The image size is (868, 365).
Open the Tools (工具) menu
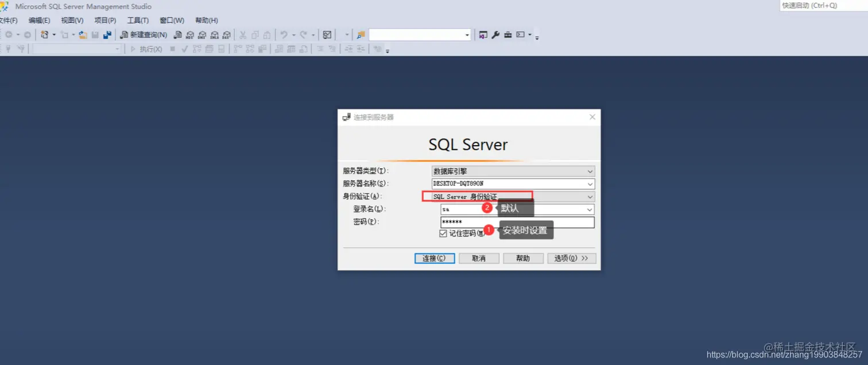(138, 20)
